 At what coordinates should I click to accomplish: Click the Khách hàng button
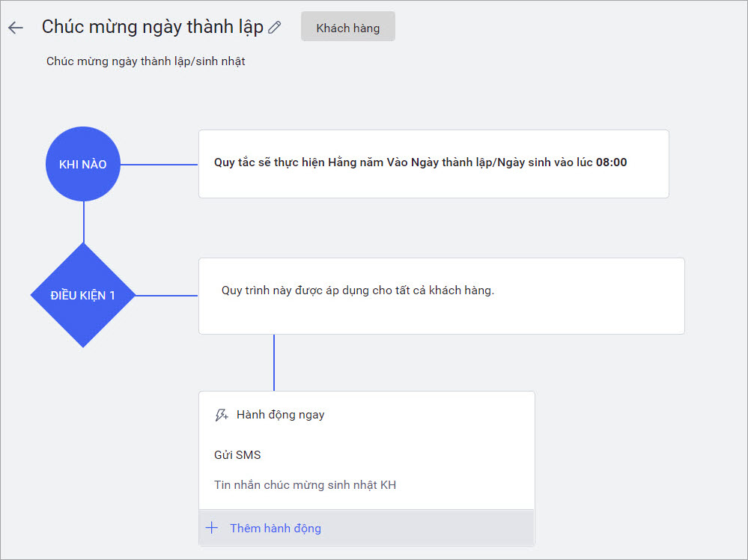[347, 28]
